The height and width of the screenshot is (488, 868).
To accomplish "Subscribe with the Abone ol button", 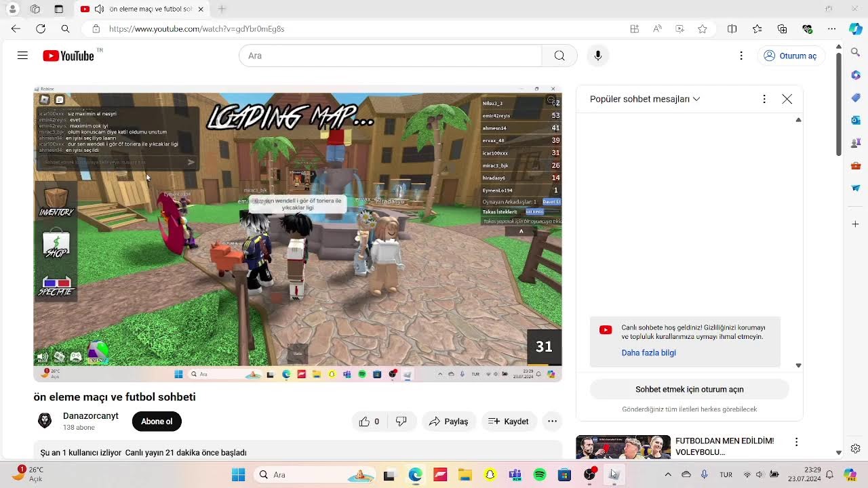I will click(x=157, y=422).
